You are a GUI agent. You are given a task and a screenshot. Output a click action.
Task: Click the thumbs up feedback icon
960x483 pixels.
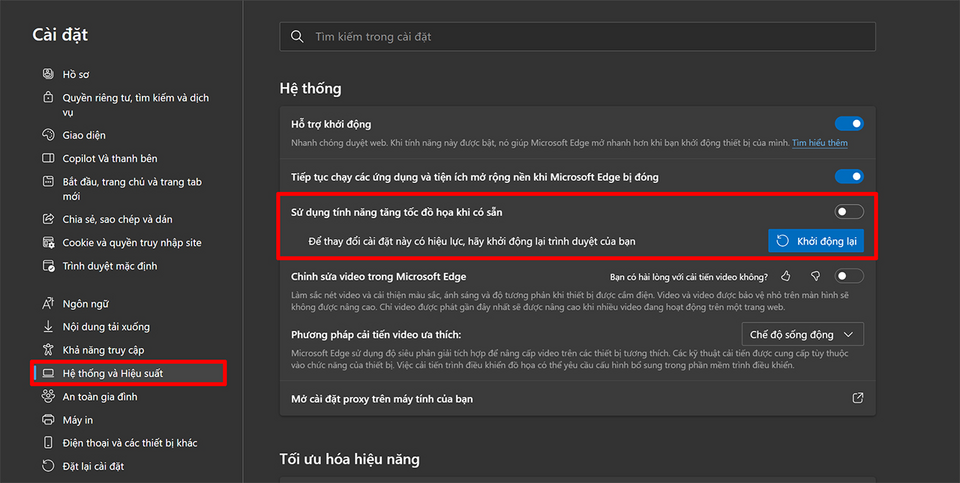point(786,276)
